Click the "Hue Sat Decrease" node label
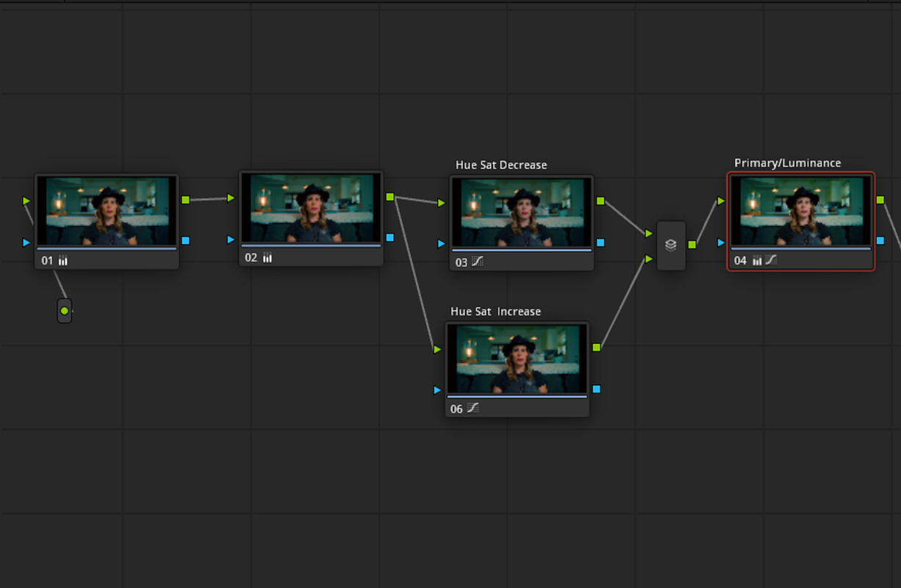Screen dimensions: 901x588 click(x=501, y=165)
